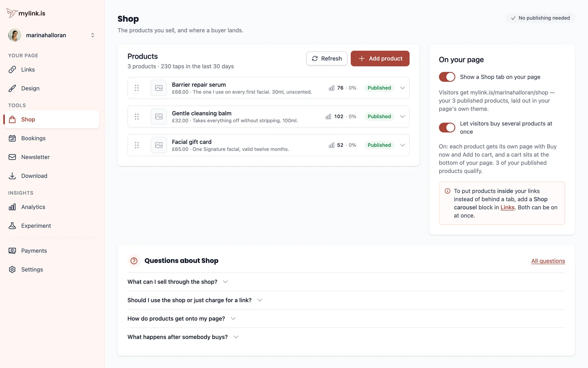Grab the drag handle for Barrier repair serum

[x=137, y=88]
